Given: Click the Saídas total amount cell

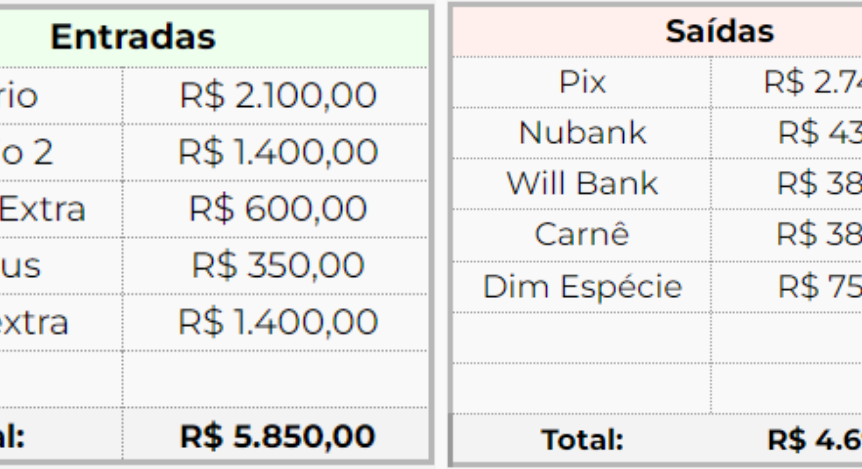Looking at the screenshot, I should click(x=812, y=438).
